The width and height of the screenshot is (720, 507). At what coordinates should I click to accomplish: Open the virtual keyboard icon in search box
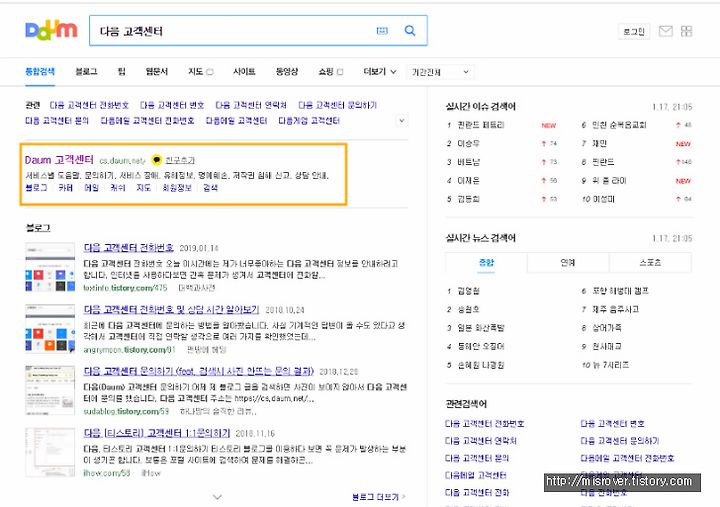click(382, 31)
